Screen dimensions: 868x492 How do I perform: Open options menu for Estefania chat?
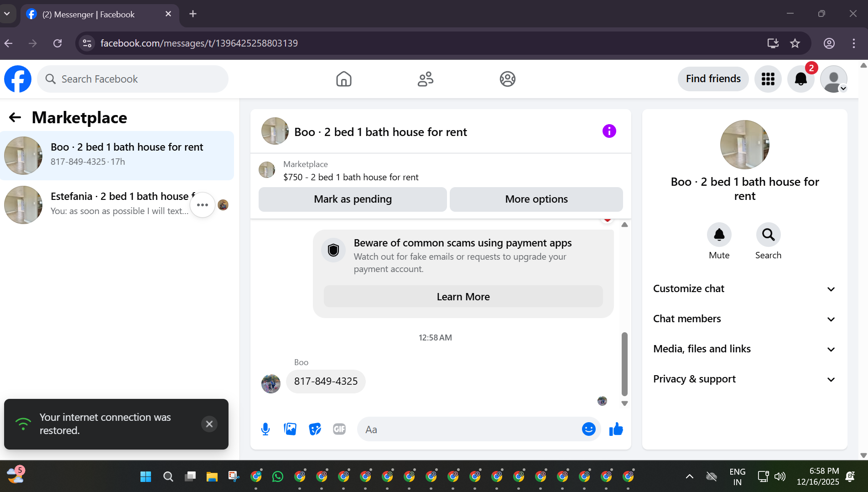(x=203, y=205)
